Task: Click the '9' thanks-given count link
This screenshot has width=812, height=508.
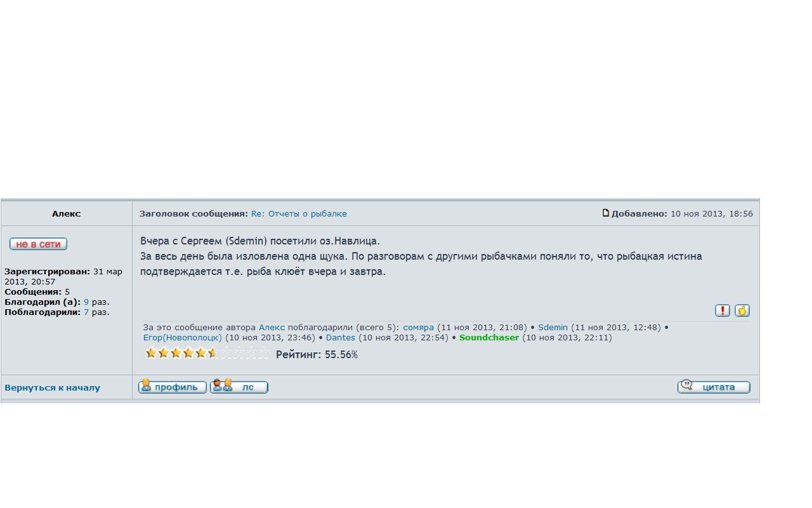Action: (x=86, y=302)
